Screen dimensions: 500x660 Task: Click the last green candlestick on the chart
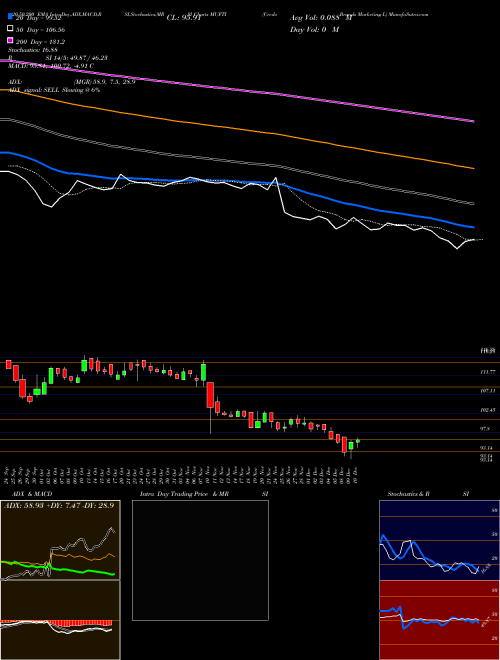click(x=358, y=441)
